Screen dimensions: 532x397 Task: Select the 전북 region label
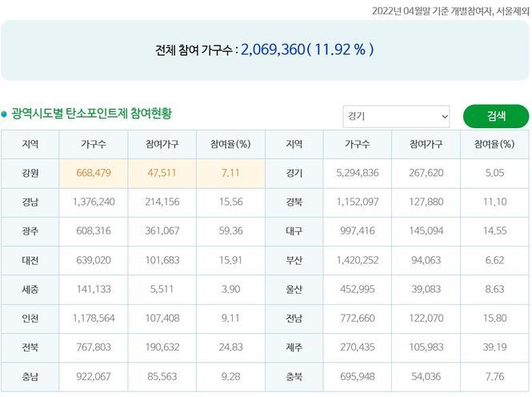point(30,347)
